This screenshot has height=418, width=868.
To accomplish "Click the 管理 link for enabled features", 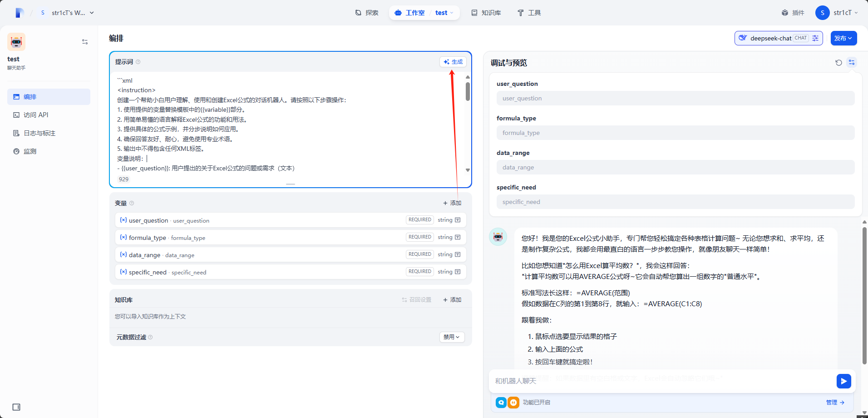I will (x=835, y=403).
